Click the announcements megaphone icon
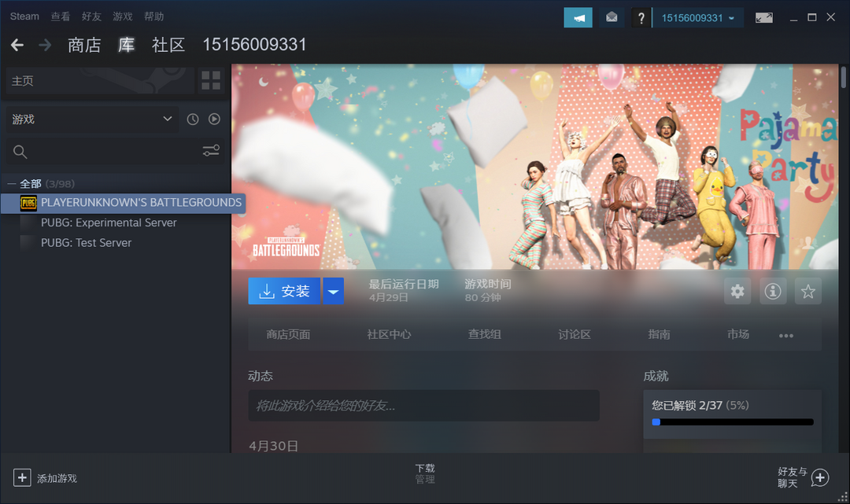Image resolution: width=850 pixels, height=504 pixels. (578, 17)
